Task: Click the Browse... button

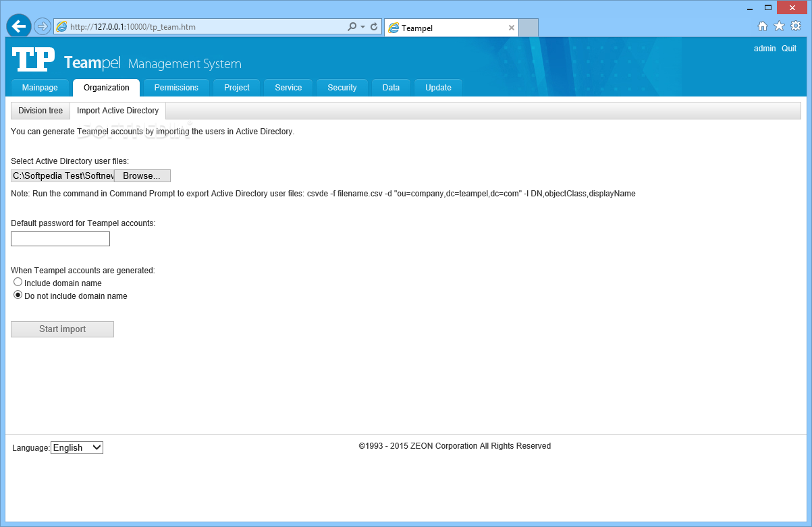Action: coord(142,175)
